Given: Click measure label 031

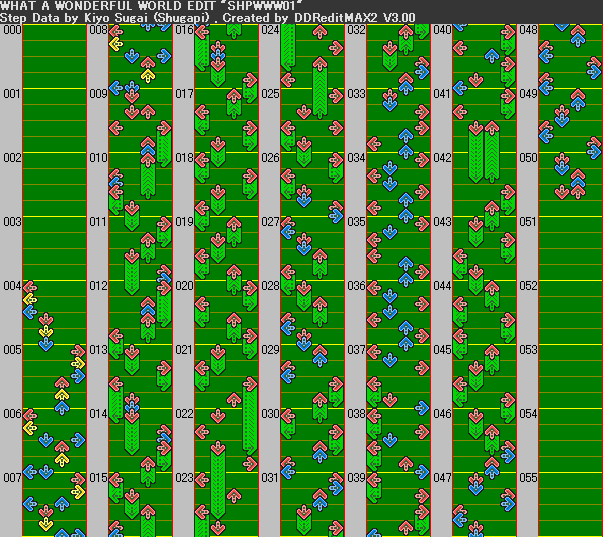Looking at the screenshot, I should (x=270, y=478).
